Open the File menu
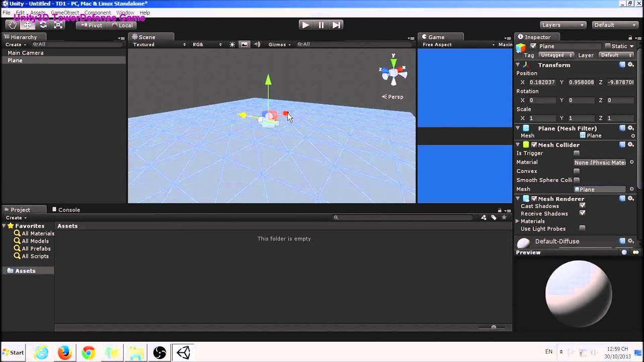Image resolution: width=644 pixels, height=362 pixels. point(7,13)
